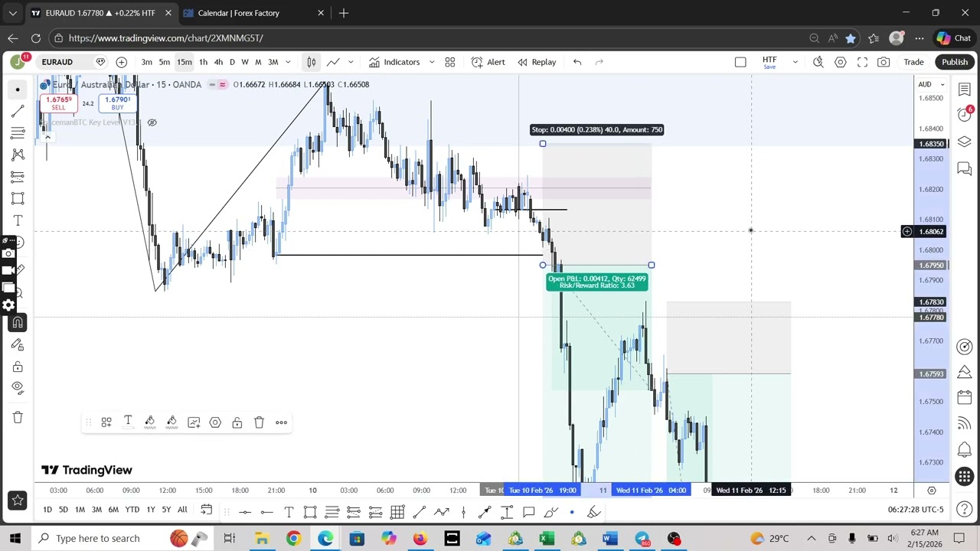980x551 pixels.
Task: Switch to the 5m timeframe
Action: [x=164, y=62]
